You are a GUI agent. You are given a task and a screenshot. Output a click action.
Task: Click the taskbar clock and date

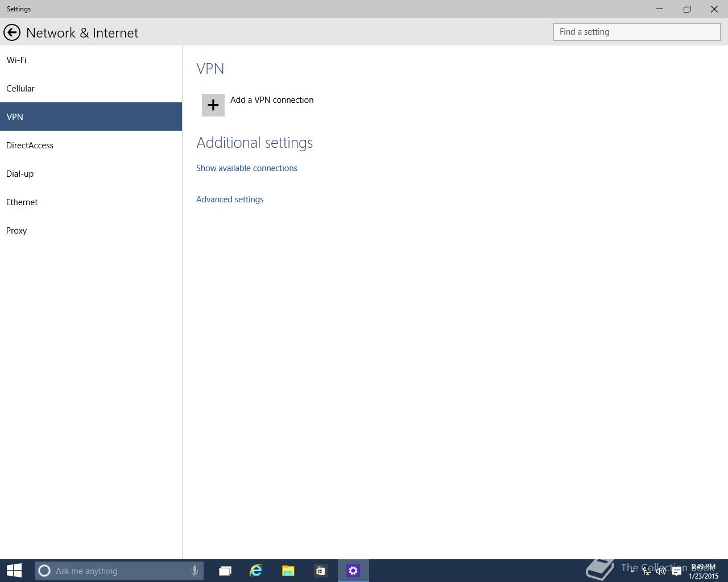(704, 571)
